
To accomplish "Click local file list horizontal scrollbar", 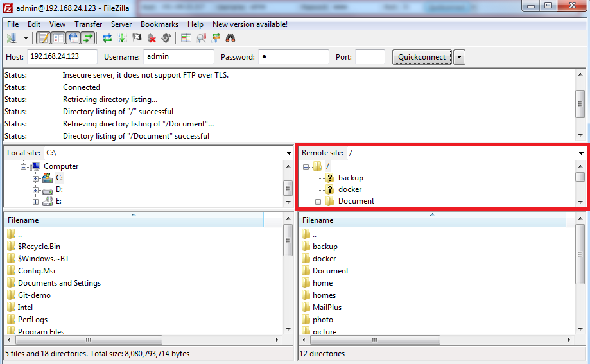I will (x=89, y=340).
